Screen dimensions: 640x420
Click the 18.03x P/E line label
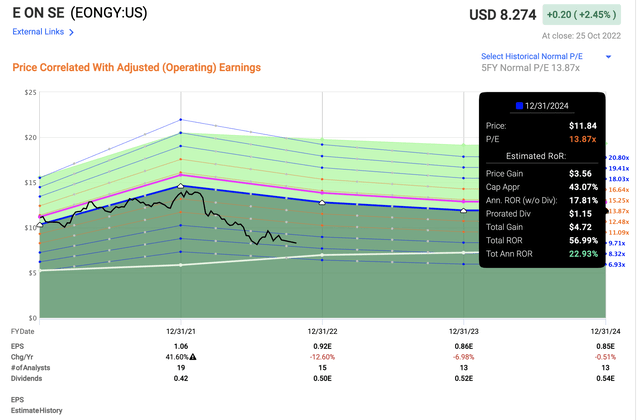click(619, 179)
